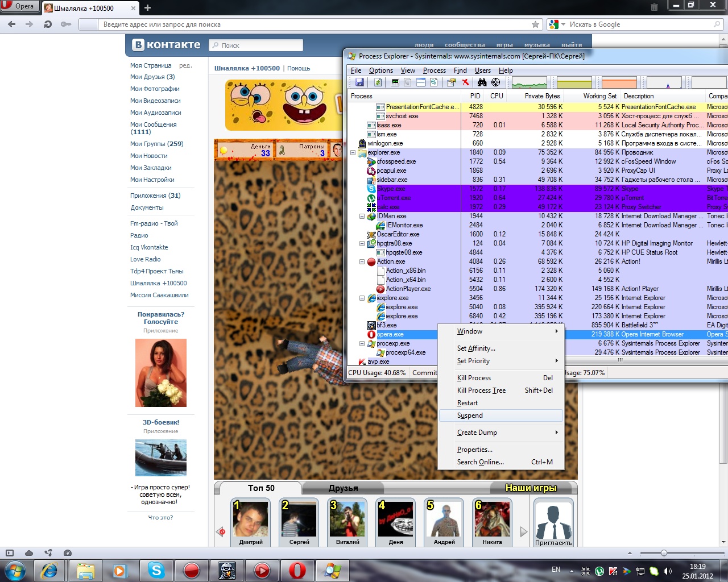Select Suspend in the context menu
This screenshot has width=728, height=582.
coord(470,415)
